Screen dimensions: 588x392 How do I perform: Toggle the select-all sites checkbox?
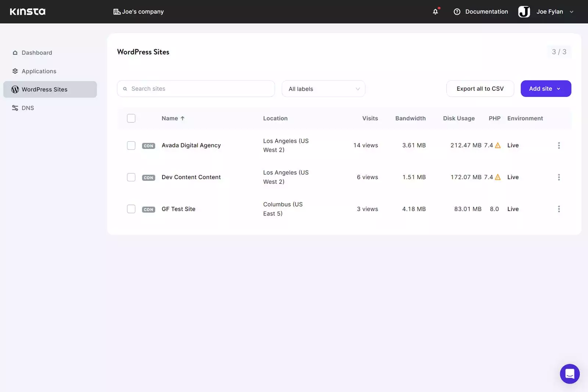pos(131,118)
